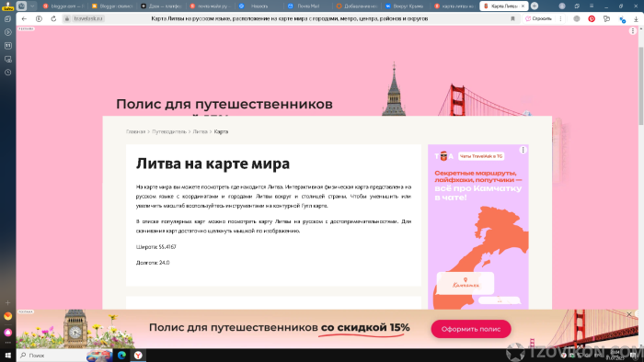Screen dimensions: 644x362
Task: Go back with the browser back arrow
Action: tap(24, 19)
